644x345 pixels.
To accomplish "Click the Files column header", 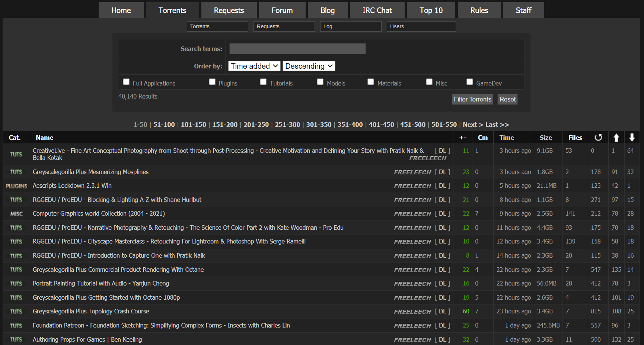I will 575,138.
